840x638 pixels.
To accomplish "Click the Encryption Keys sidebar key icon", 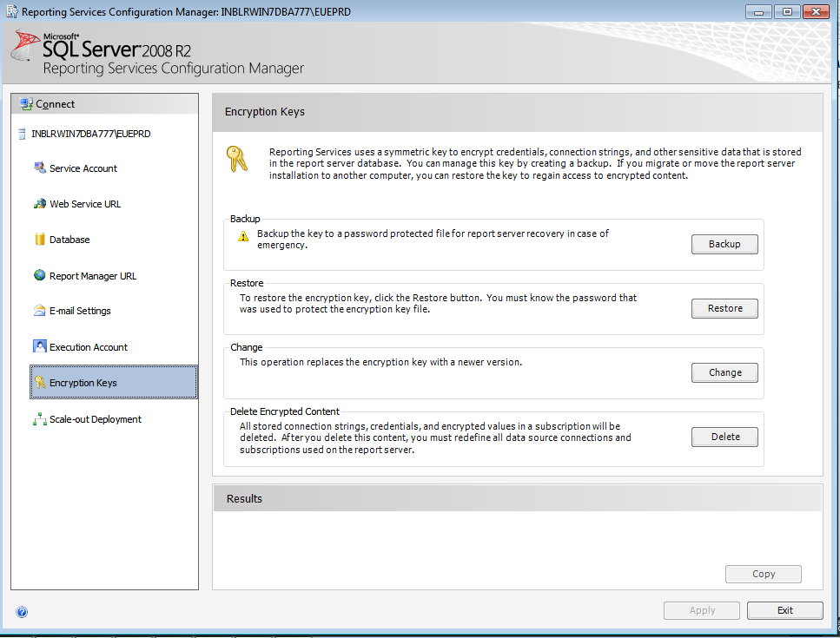I will point(40,382).
